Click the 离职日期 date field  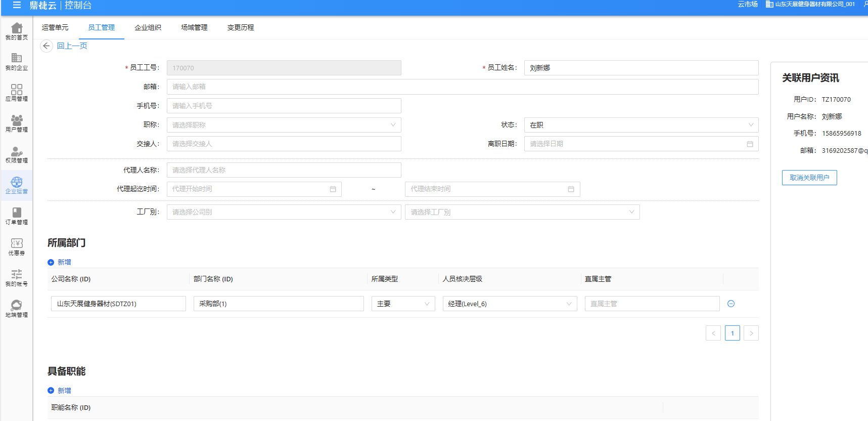642,144
